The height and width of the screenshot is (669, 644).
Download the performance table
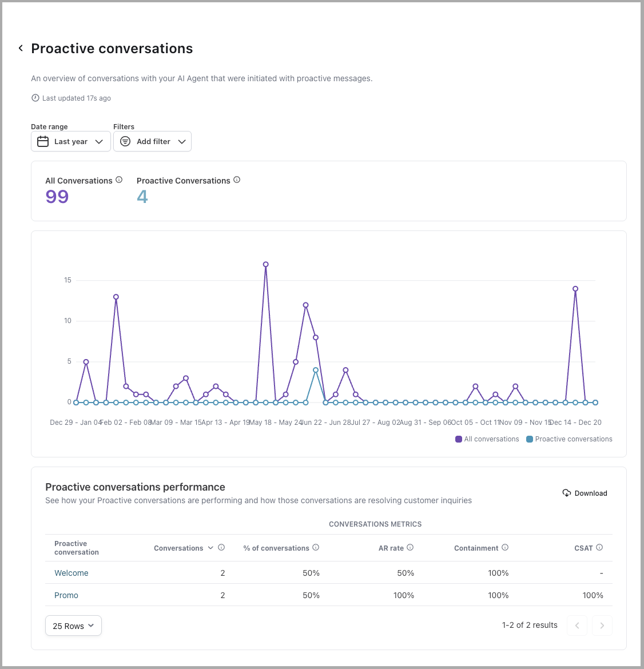[x=585, y=493]
